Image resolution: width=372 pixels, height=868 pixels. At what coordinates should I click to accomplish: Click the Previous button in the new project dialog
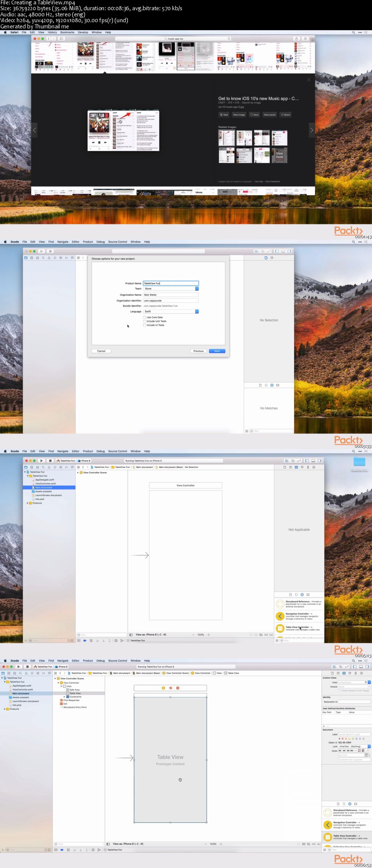pyautogui.click(x=198, y=351)
